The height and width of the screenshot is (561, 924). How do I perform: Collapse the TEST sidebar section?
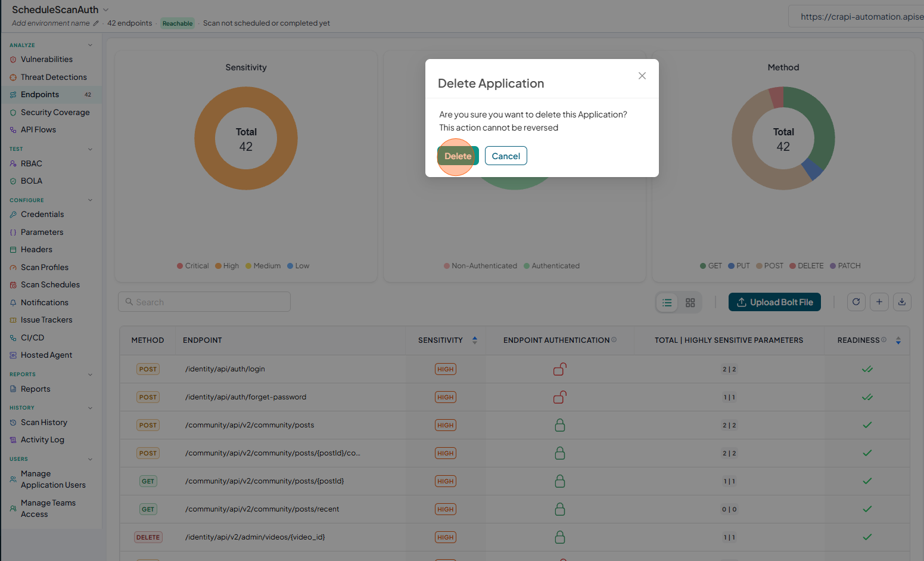coord(90,149)
